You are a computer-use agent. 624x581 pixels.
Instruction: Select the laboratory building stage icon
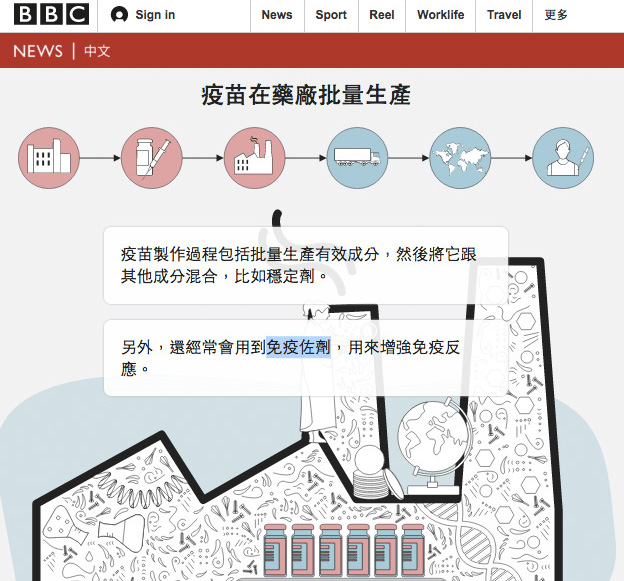coord(49,158)
